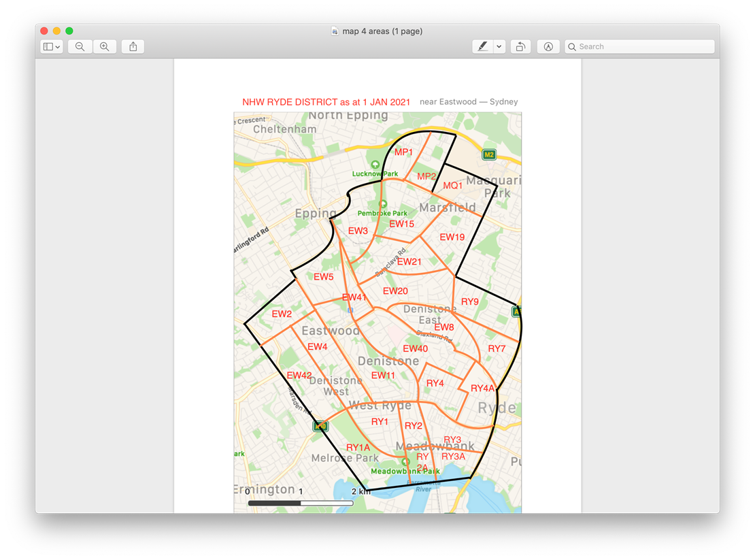Zoom in using the magnifier icon

click(x=103, y=46)
